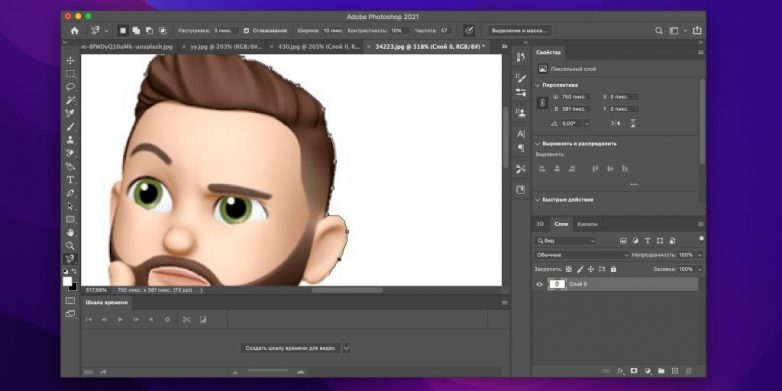Switch to the unsplash.jpg document tab

127,46
